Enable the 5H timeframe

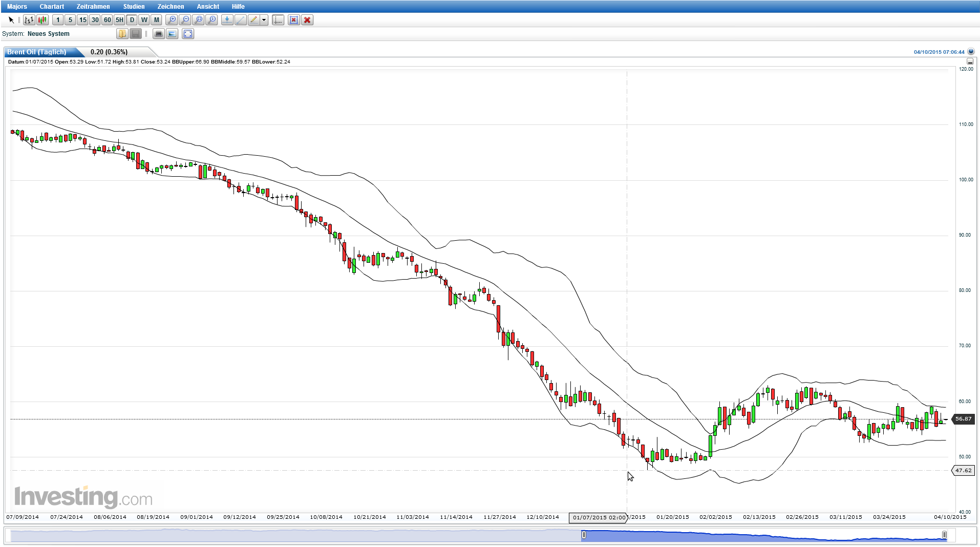pos(119,20)
